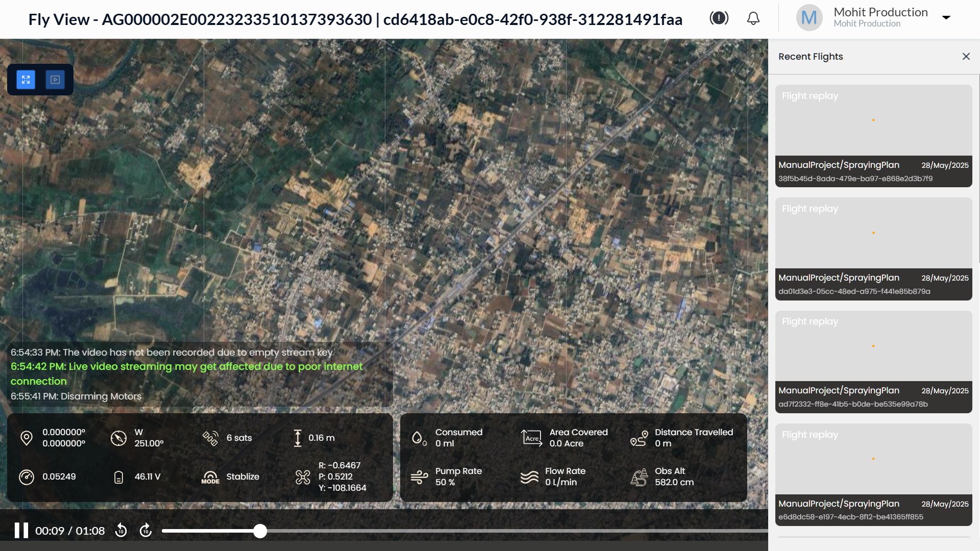Open flight replay ending e868e2d3b7f9

click(873, 136)
